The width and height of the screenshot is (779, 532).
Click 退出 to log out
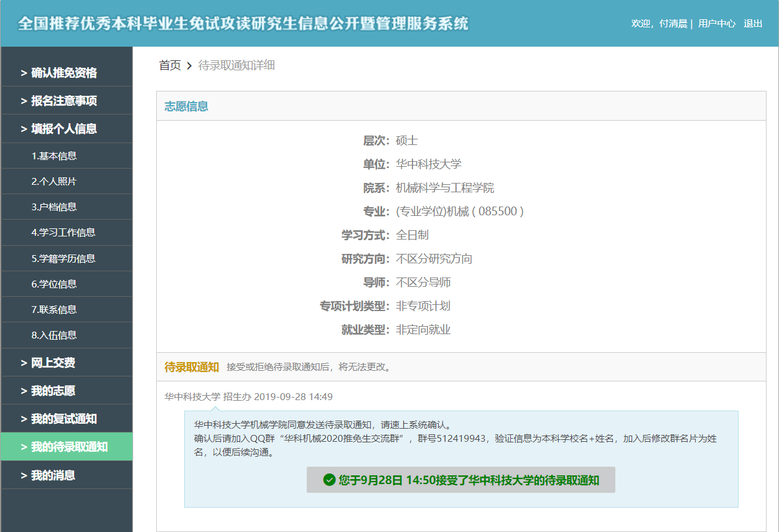(753, 24)
